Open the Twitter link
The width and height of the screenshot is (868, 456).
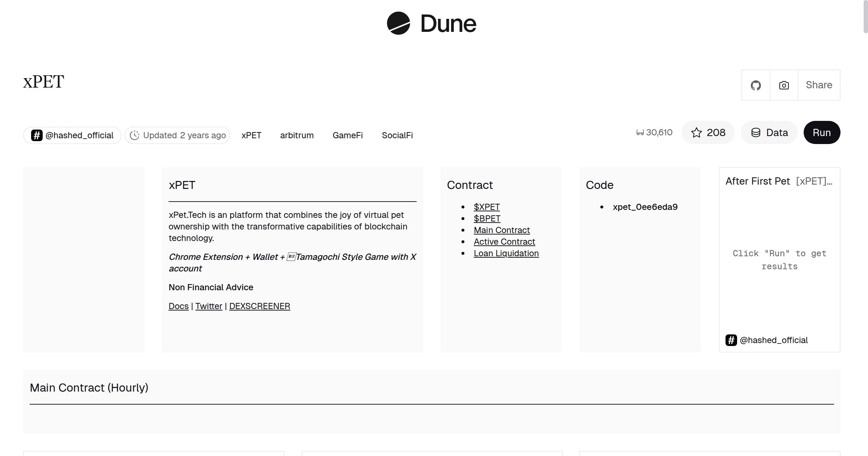[209, 306]
